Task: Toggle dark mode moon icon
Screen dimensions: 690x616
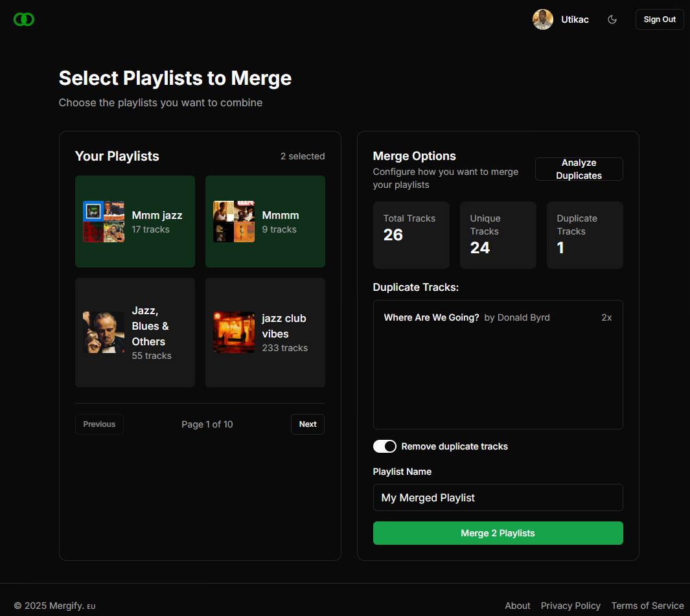Action: click(x=612, y=19)
